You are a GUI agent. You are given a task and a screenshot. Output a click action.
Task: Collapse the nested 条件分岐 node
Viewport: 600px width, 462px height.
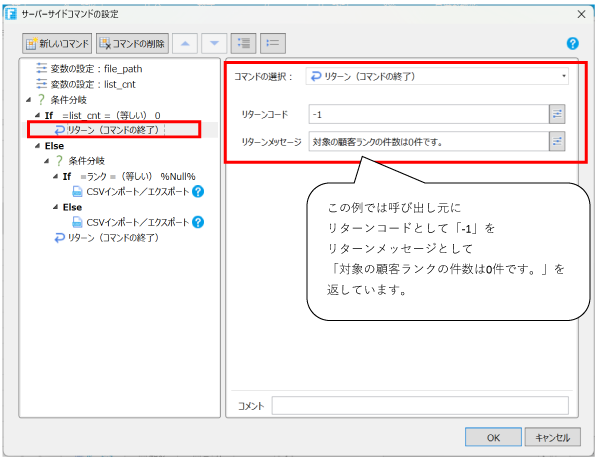coord(46,161)
